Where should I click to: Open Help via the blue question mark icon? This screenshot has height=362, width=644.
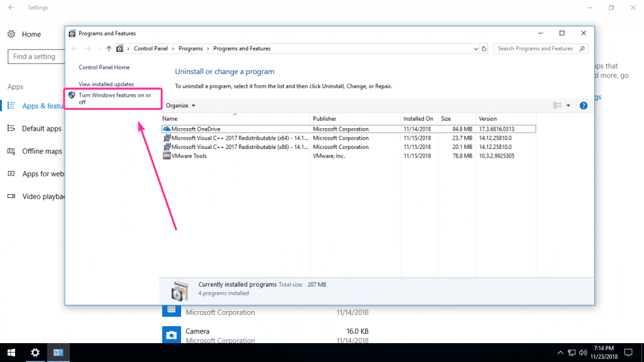(583, 105)
